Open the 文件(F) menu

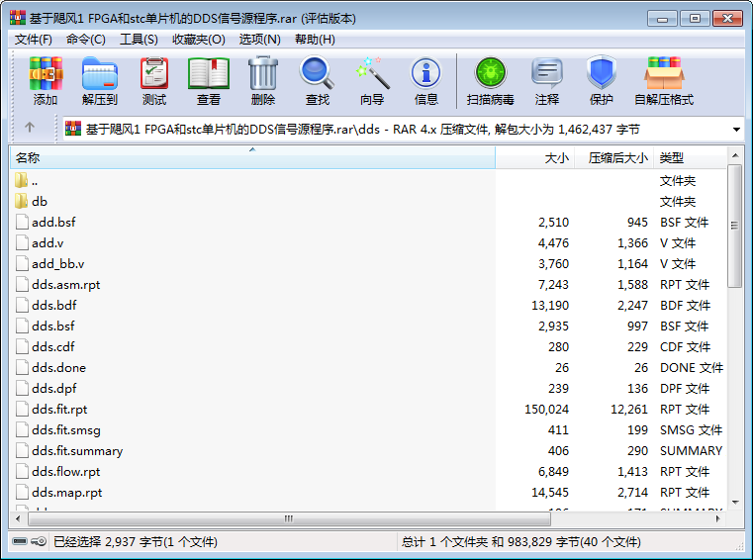click(33, 40)
